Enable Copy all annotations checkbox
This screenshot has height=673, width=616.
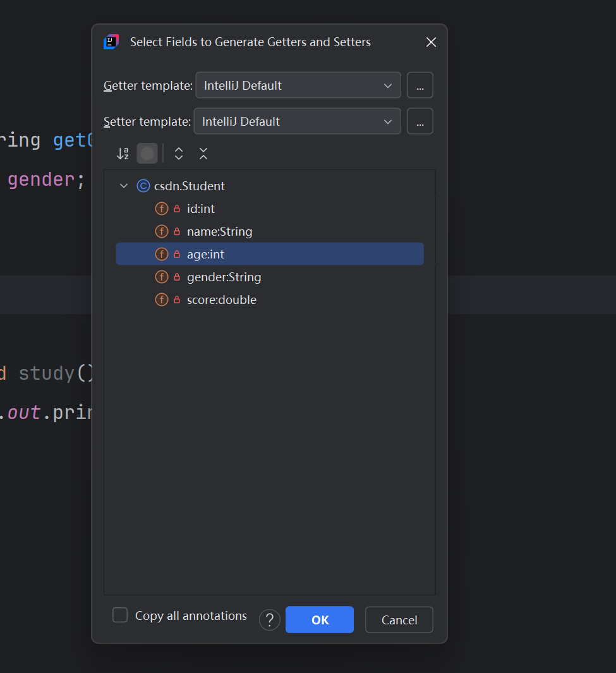coord(120,615)
